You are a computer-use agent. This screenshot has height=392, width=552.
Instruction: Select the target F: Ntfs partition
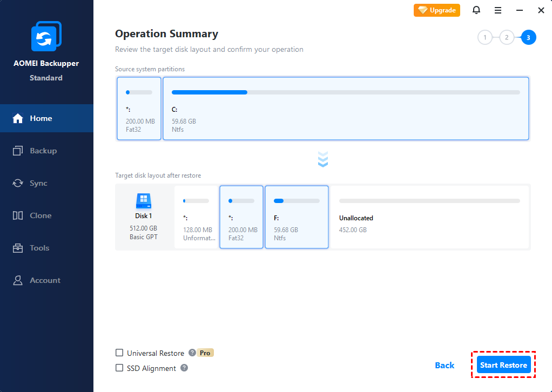[x=297, y=217]
